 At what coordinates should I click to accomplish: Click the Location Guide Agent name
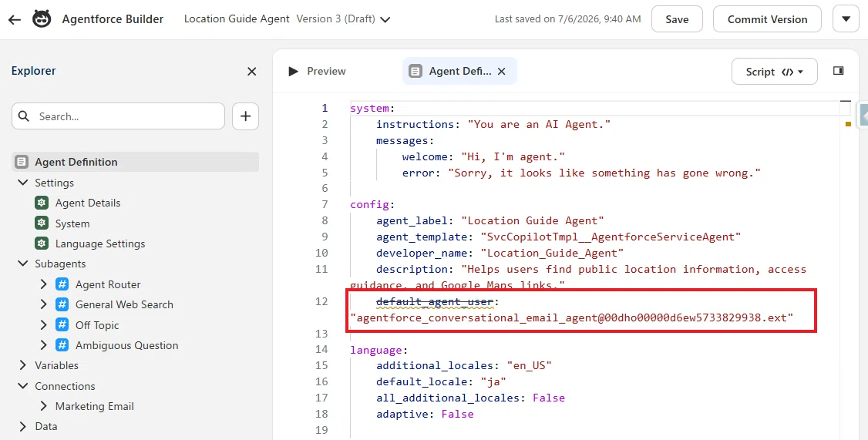237,18
